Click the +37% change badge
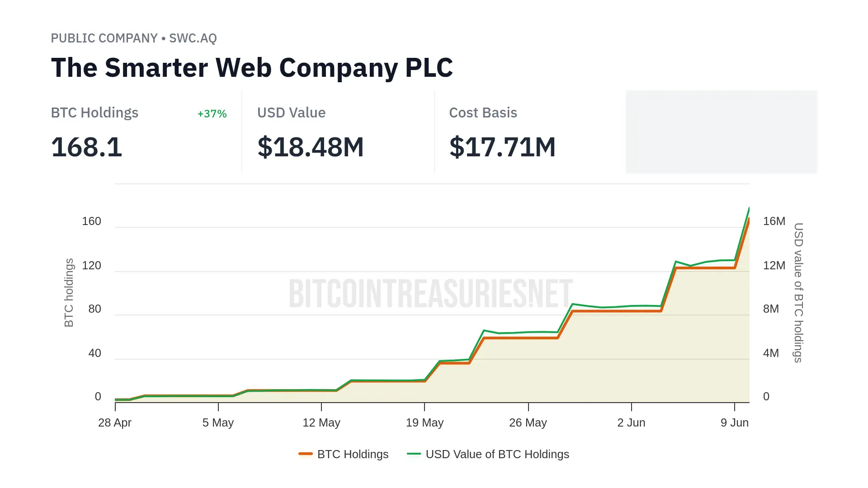The image size is (868, 488). click(212, 114)
